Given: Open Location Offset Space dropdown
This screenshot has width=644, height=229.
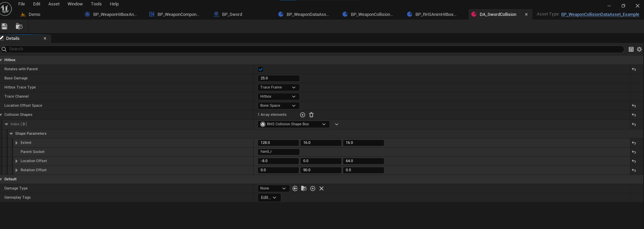Looking at the screenshot, I should coord(279,106).
